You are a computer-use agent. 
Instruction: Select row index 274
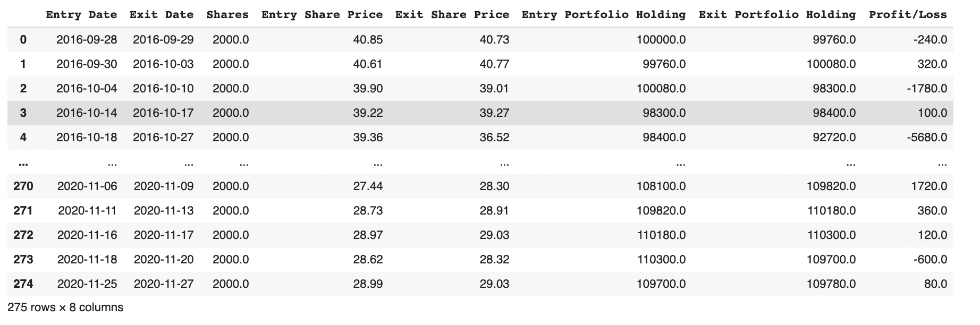(23, 284)
